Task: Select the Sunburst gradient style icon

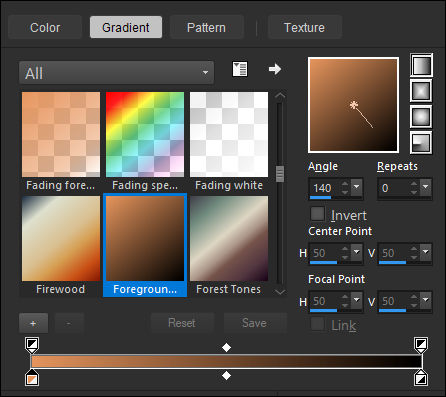Action: pyautogui.click(x=421, y=117)
